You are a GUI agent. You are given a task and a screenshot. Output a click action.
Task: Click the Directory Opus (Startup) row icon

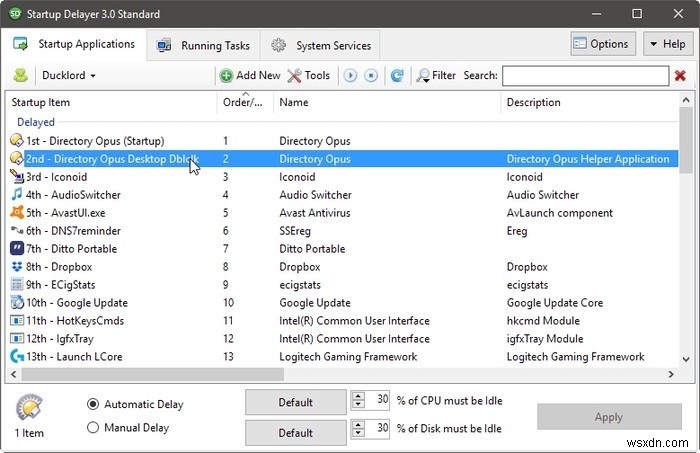click(x=17, y=141)
